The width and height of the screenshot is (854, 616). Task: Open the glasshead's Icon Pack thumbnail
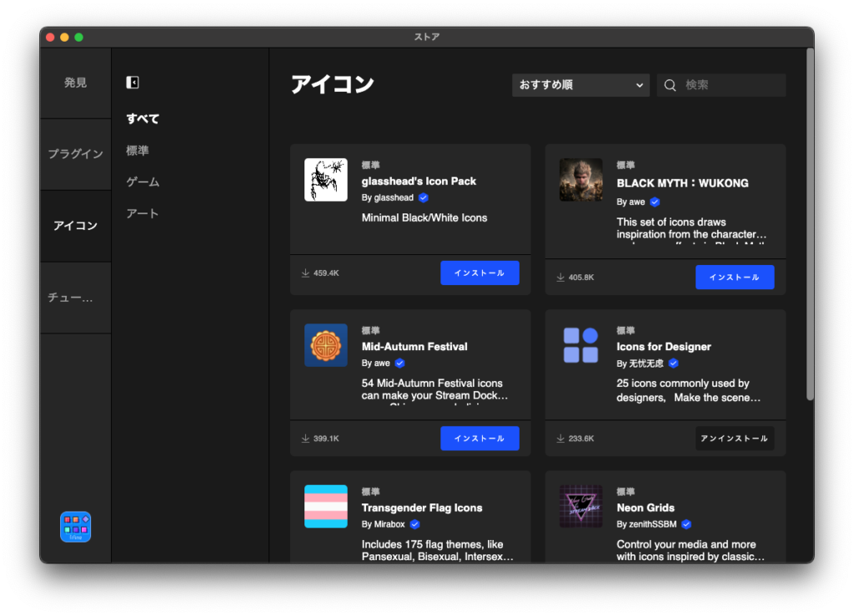click(325, 179)
